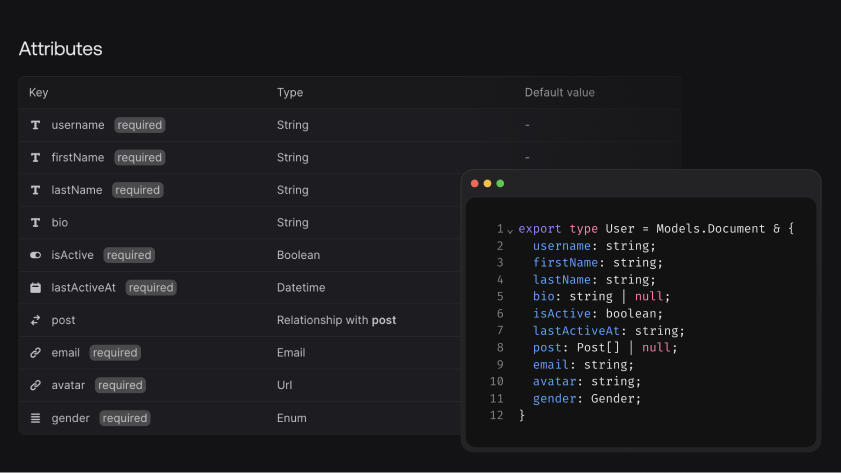The width and height of the screenshot is (841, 473).
Task: Click the Relationship with post type cell
Action: [x=336, y=320]
